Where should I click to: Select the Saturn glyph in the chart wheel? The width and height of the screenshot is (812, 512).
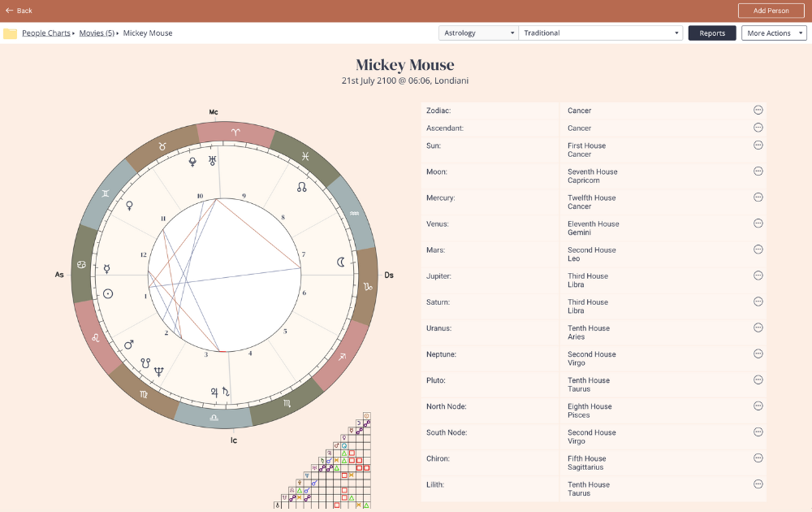[226, 392]
